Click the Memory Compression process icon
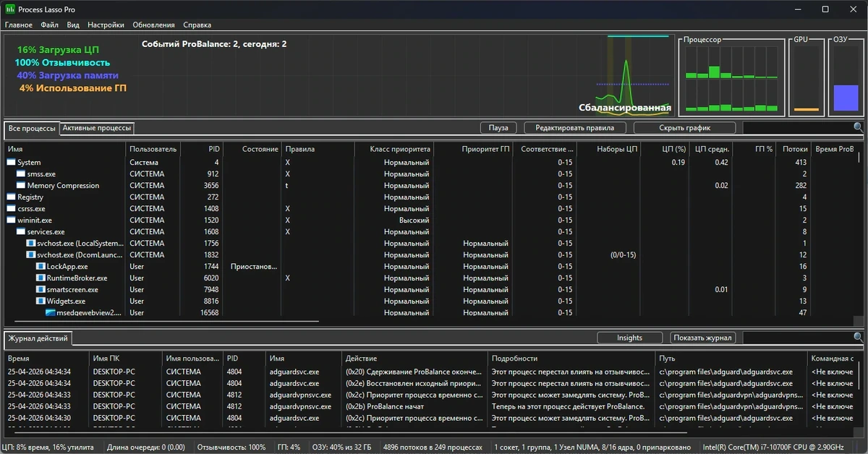868x454 pixels. [21, 186]
